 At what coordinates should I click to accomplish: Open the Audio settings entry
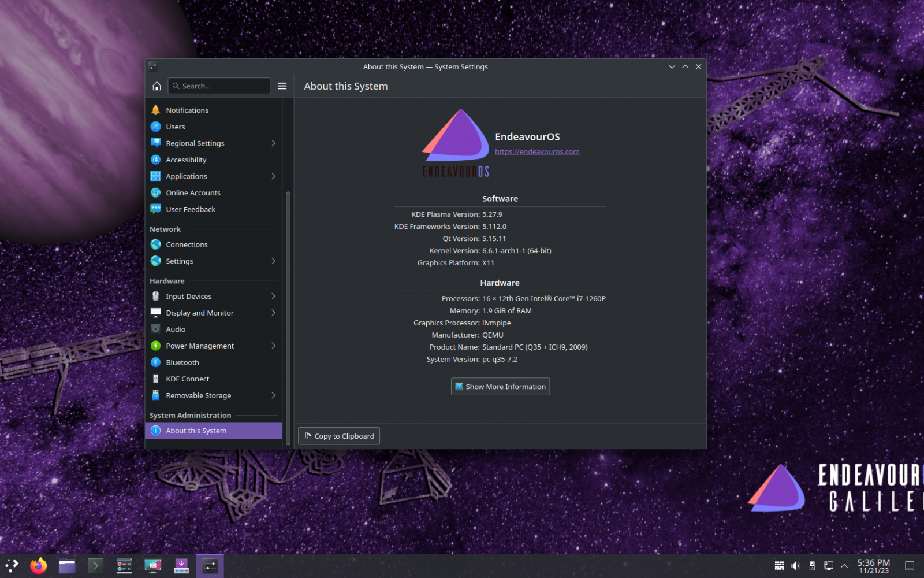tap(176, 329)
